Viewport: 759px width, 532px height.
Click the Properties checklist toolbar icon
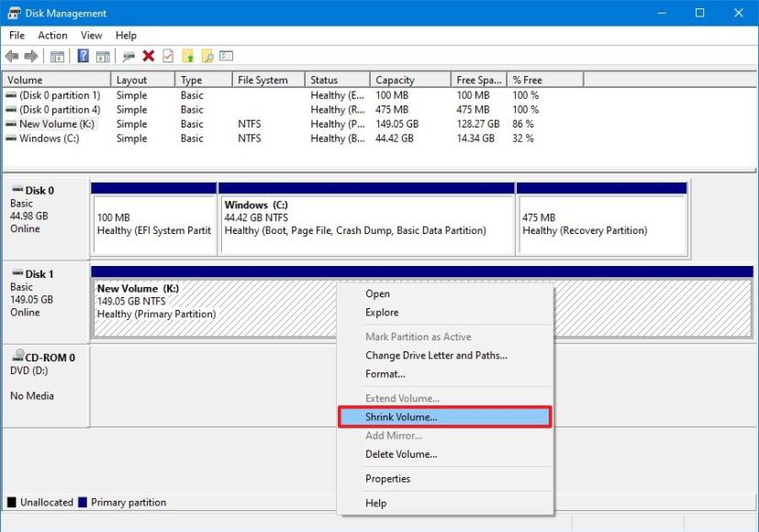click(168, 56)
